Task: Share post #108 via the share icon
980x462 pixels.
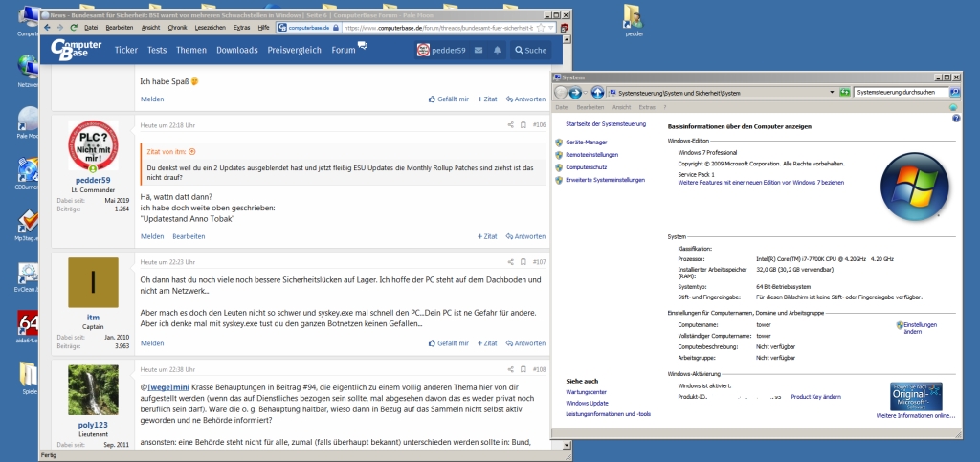Action: 511,369
